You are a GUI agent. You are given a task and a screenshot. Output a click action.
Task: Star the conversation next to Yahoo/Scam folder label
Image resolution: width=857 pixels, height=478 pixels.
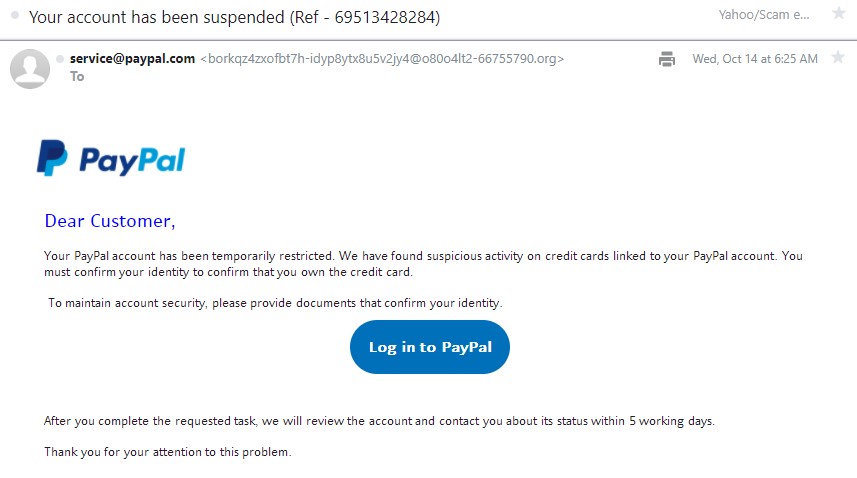pos(839,13)
